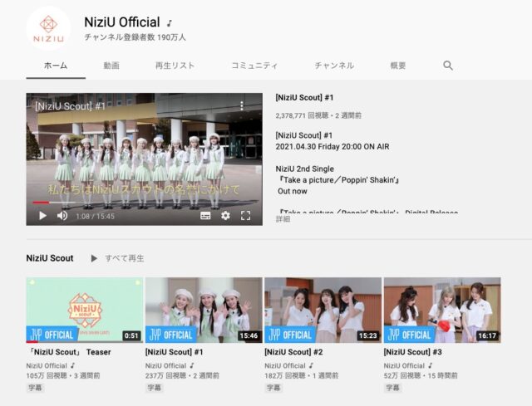The width and height of the screenshot is (532, 406).
Task: Click the 52万 回視聴・15 時間前 text
Action: (x=421, y=376)
